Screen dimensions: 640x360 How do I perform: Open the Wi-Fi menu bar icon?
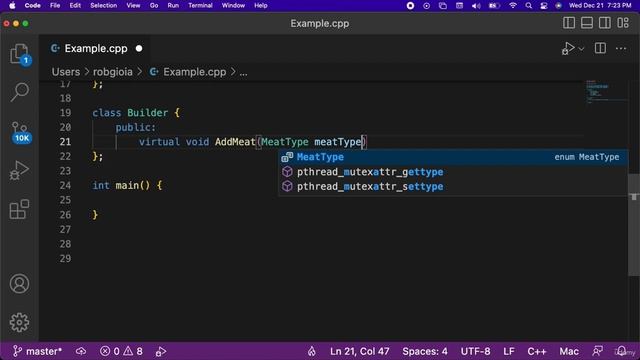click(513, 5)
